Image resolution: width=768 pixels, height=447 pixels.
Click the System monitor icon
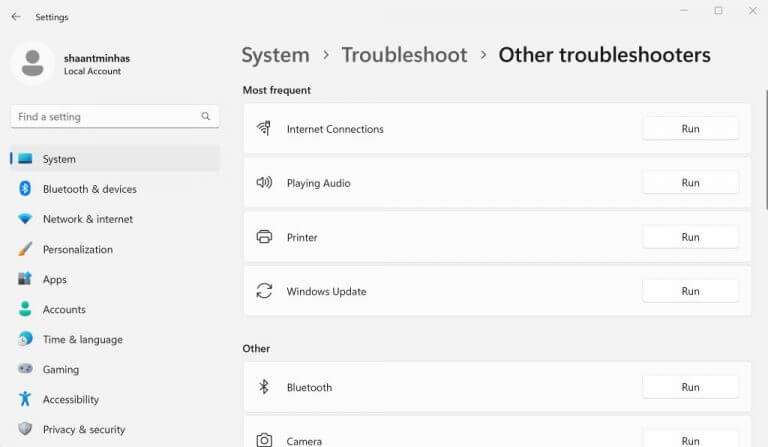pyautogui.click(x=25, y=159)
